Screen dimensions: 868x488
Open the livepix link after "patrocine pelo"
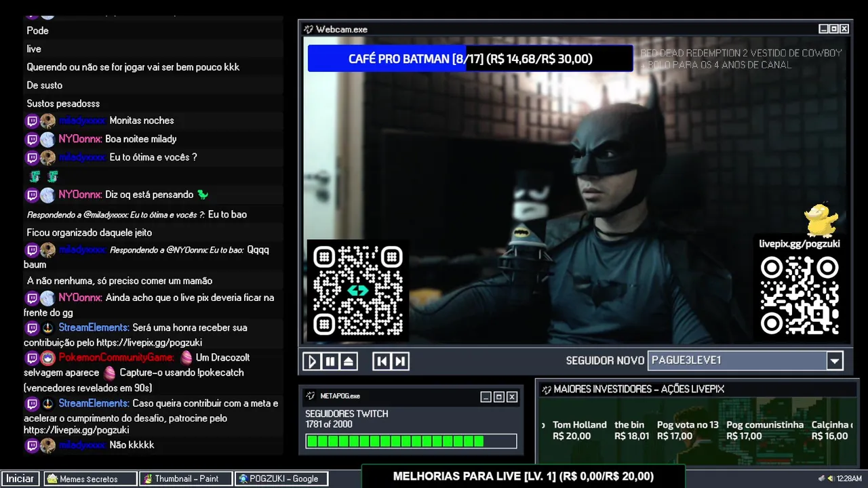click(x=77, y=430)
